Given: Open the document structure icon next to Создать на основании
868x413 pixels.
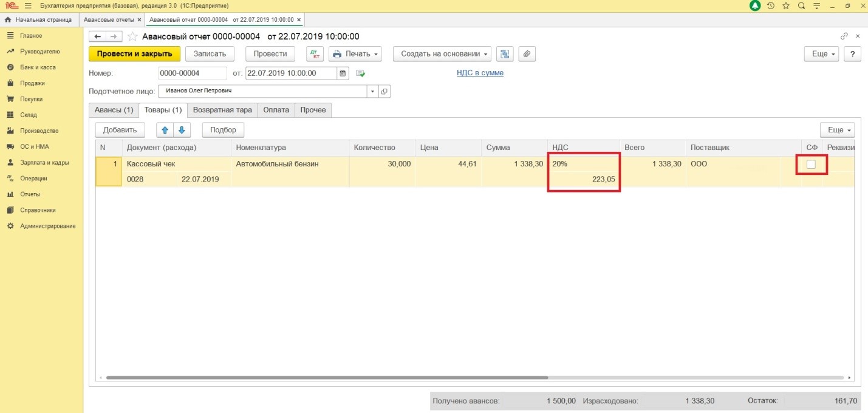Looking at the screenshot, I should [x=504, y=54].
